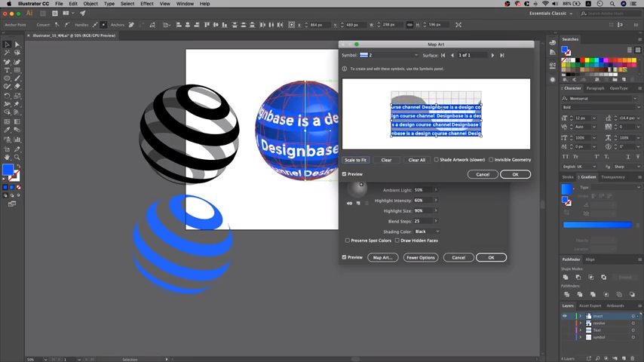The image size is (644, 362).
Task: Open Shading Color dropdown
Action: pyautogui.click(x=427, y=232)
